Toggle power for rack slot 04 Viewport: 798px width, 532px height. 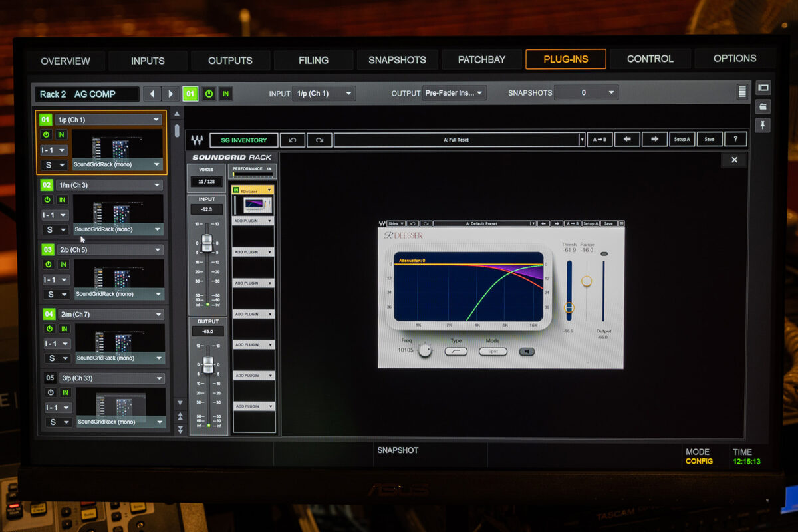pos(49,329)
